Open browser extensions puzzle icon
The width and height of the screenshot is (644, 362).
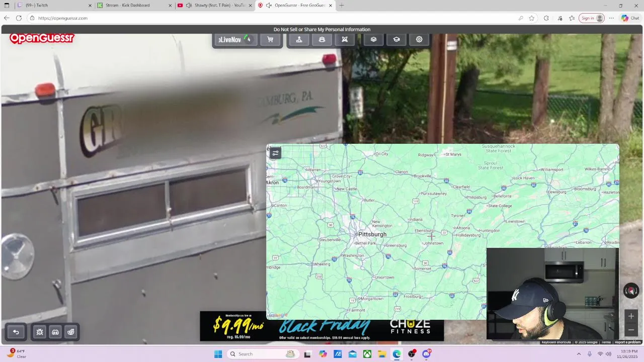(546, 18)
